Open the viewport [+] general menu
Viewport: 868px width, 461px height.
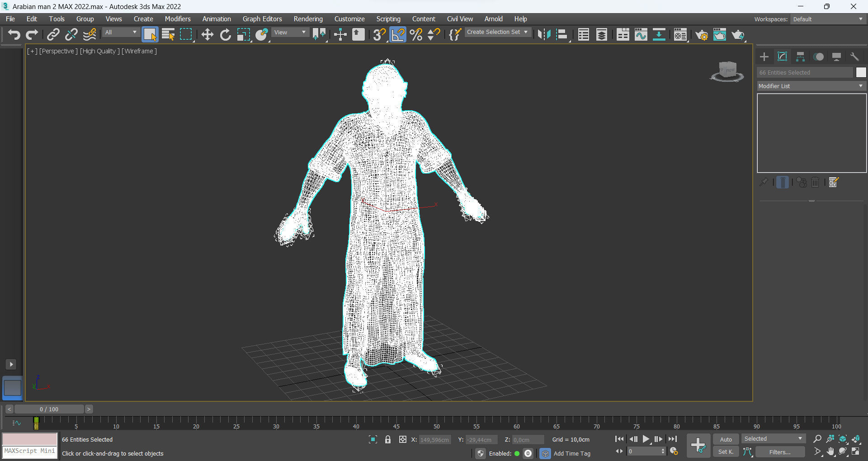pos(32,51)
